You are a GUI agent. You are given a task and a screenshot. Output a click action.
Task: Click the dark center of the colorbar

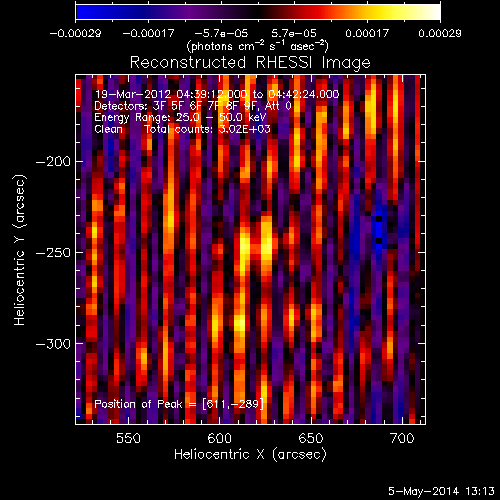pyautogui.click(x=258, y=12)
